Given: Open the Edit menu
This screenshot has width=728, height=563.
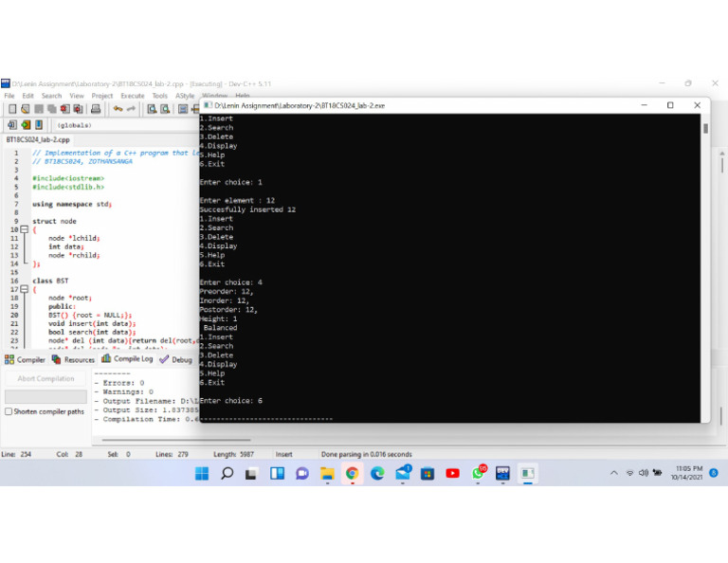Looking at the screenshot, I should pos(27,96).
